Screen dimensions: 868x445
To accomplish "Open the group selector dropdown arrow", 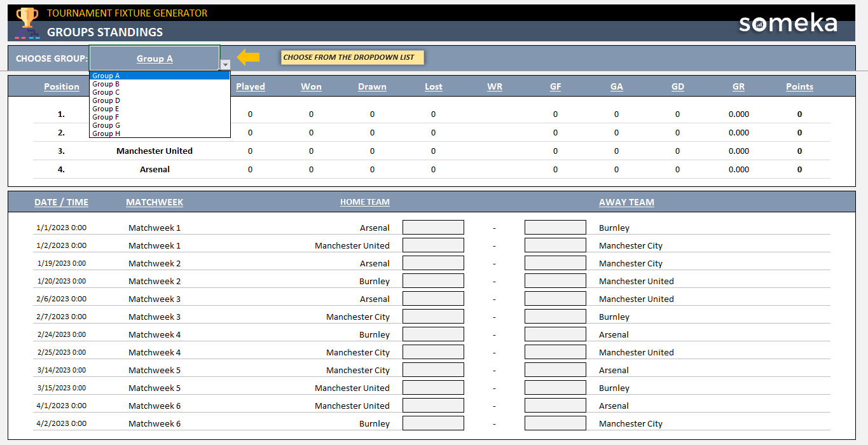I will [225, 64].
